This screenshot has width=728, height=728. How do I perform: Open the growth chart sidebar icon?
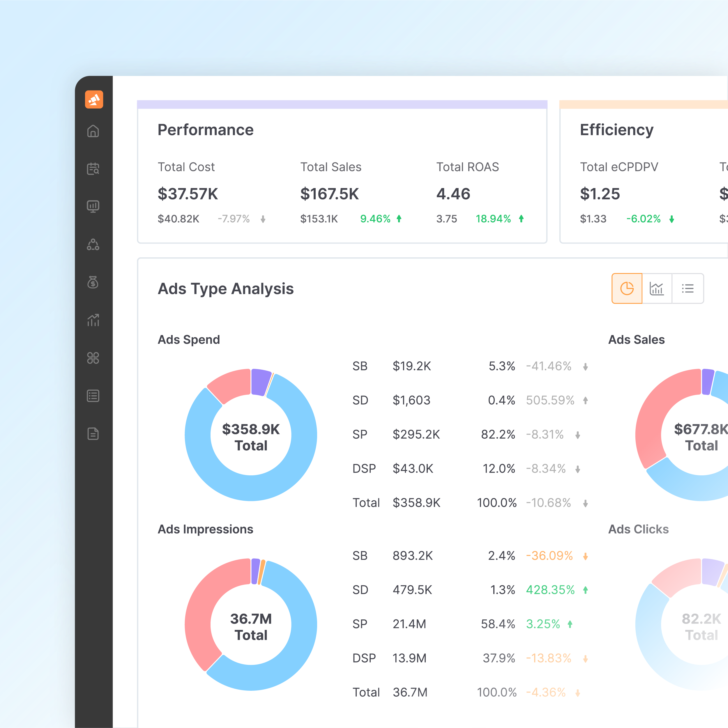click(93, 320)
